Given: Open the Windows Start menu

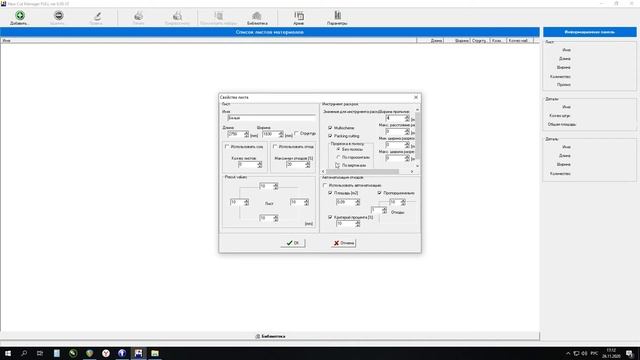Looking at the screenshot, I should coord(8,353).
